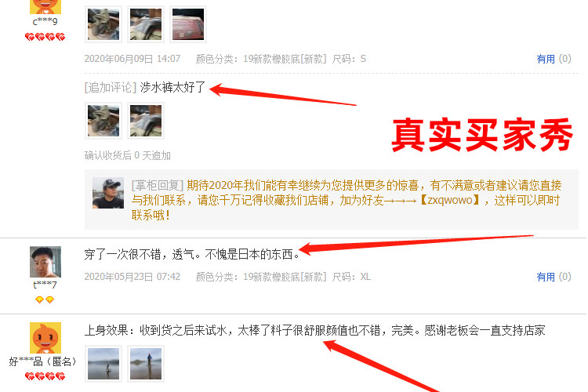Click the 掌柜回复 label in reply box

pyautogui.click(x=158, y=185)
